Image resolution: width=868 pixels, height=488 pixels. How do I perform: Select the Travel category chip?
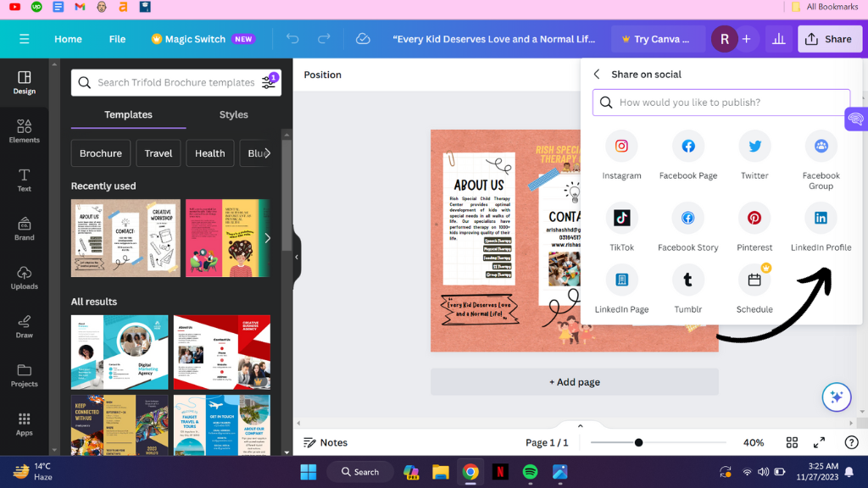159,153
